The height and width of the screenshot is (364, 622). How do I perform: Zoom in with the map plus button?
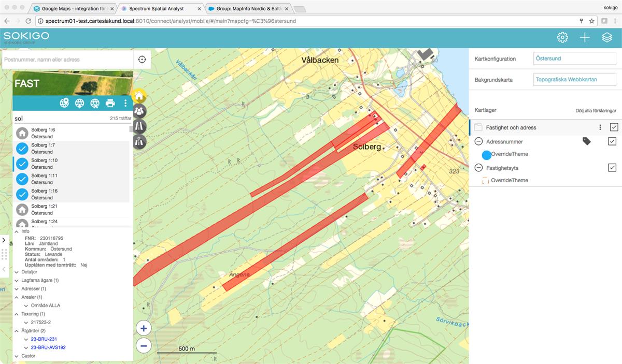144,328
